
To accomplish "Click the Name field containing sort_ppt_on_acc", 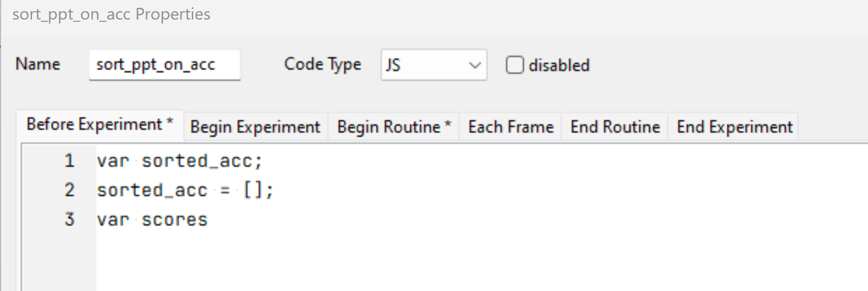I will [x=165, y=65].
